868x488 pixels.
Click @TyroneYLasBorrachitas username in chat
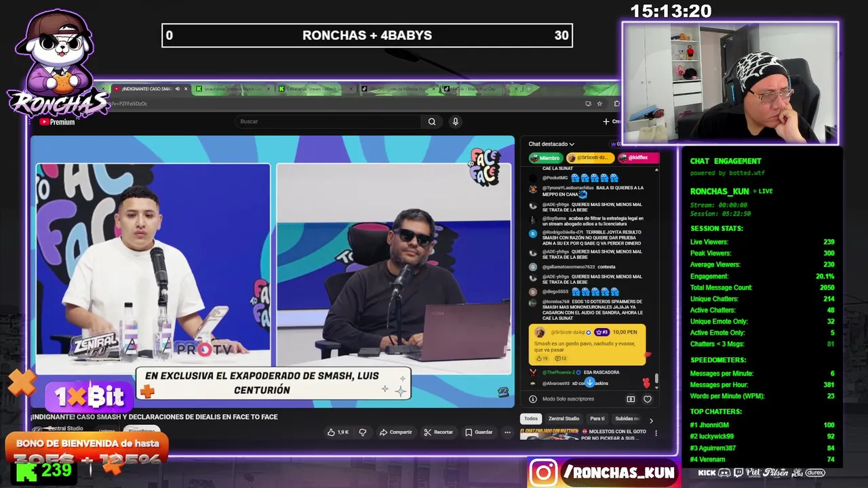[x=568, y=188]
